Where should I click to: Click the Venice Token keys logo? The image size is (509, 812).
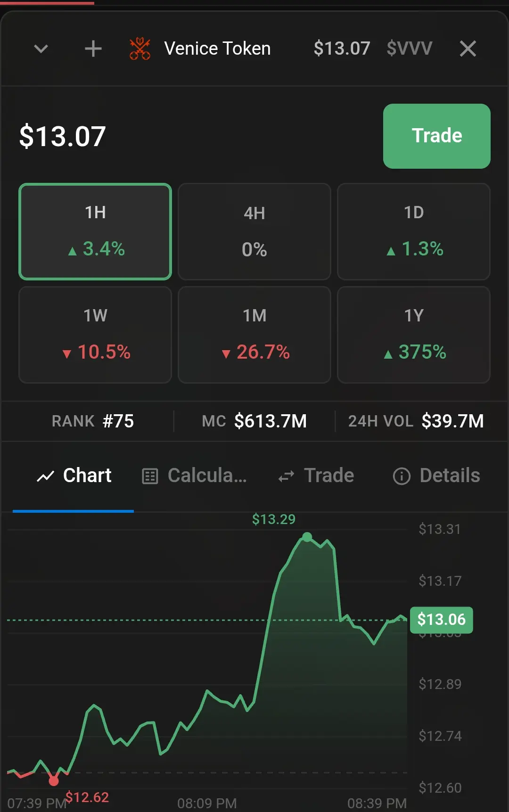(x=140, y=49)
